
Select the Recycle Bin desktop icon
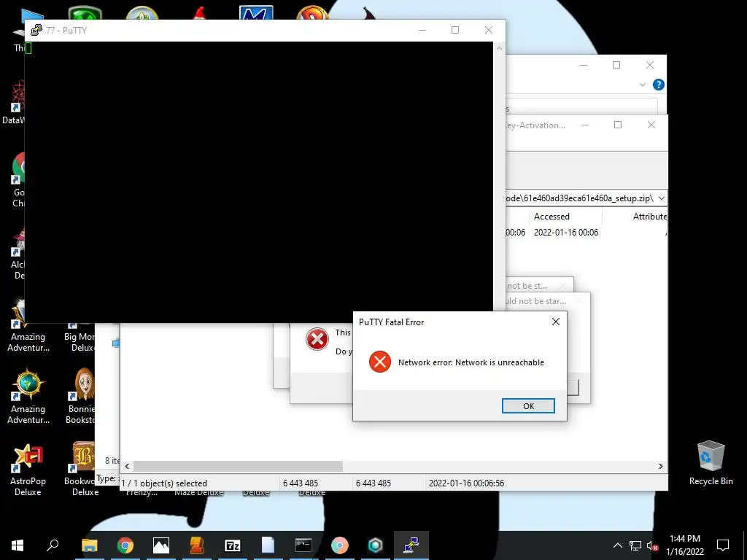711,463
